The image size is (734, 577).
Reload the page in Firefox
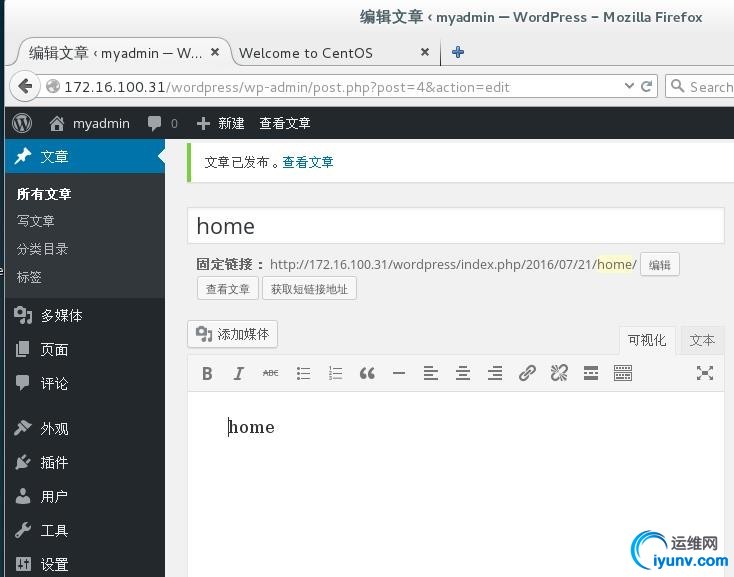tap(646, 86)
